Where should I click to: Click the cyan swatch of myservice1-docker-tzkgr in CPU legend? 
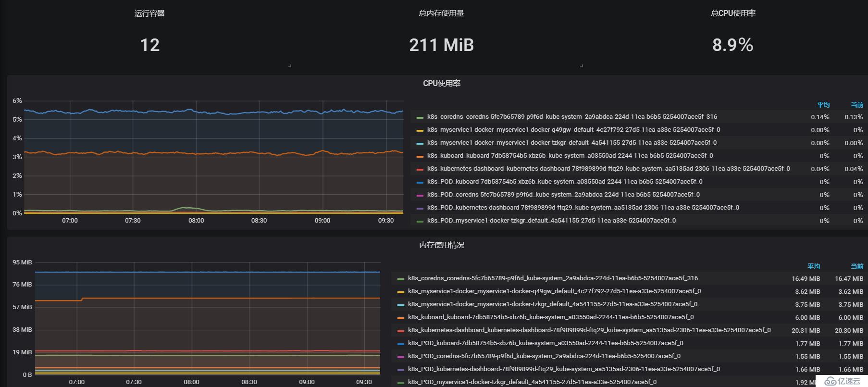(x=420, y=143)
